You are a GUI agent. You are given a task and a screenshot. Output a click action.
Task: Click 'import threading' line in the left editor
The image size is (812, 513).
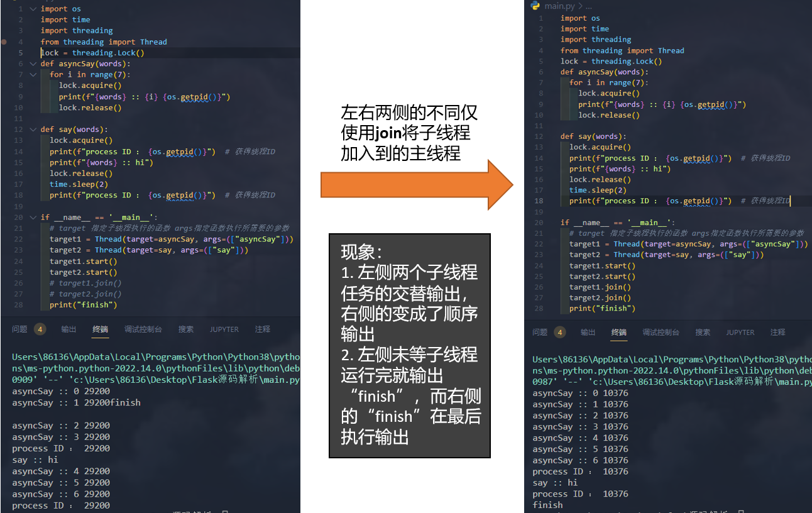click(x=77, y=31)
